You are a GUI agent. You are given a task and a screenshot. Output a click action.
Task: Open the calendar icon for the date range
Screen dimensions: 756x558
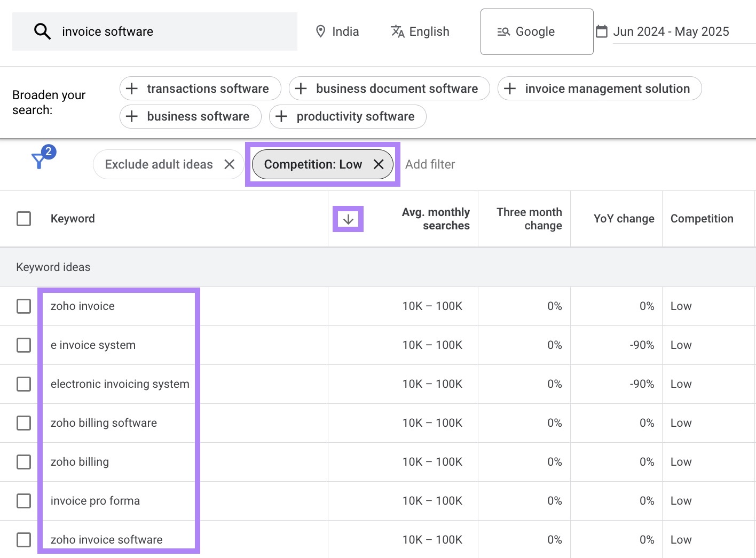coord(602,31)
